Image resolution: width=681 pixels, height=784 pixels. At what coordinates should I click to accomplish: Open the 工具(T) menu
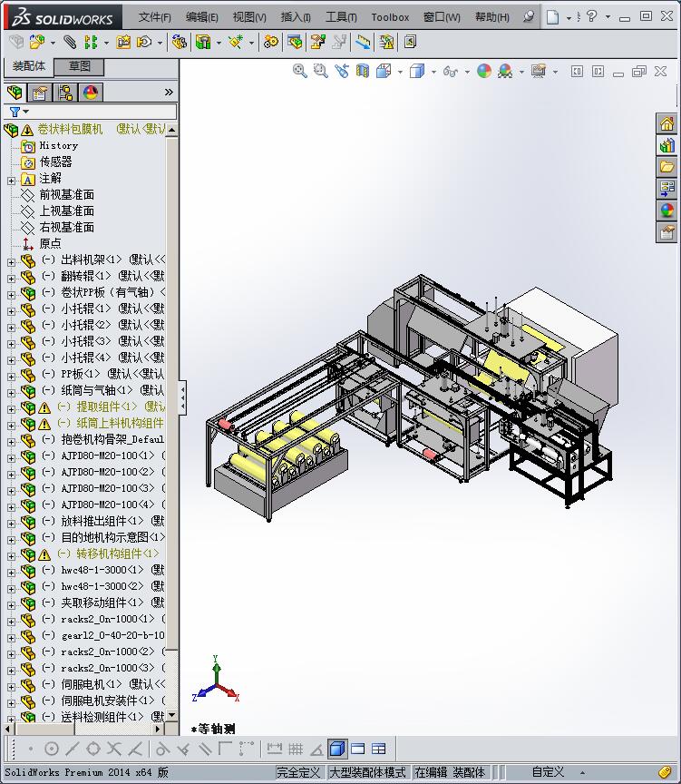(341, 17)
